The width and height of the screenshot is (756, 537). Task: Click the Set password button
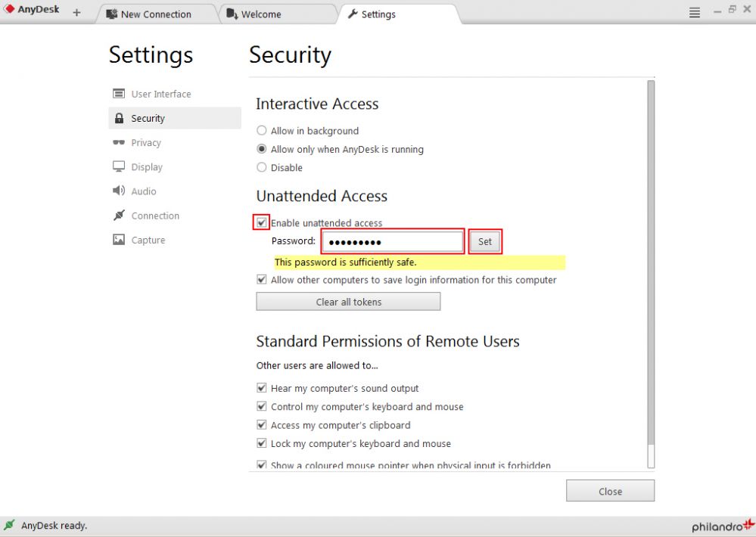pyautogui.click(x=485, y=241)
